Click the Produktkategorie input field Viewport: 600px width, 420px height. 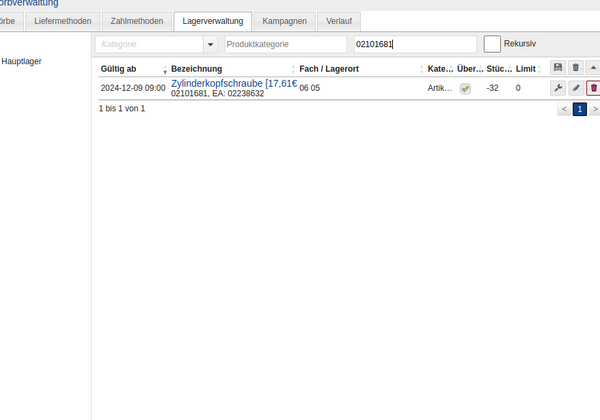[285, 45]
